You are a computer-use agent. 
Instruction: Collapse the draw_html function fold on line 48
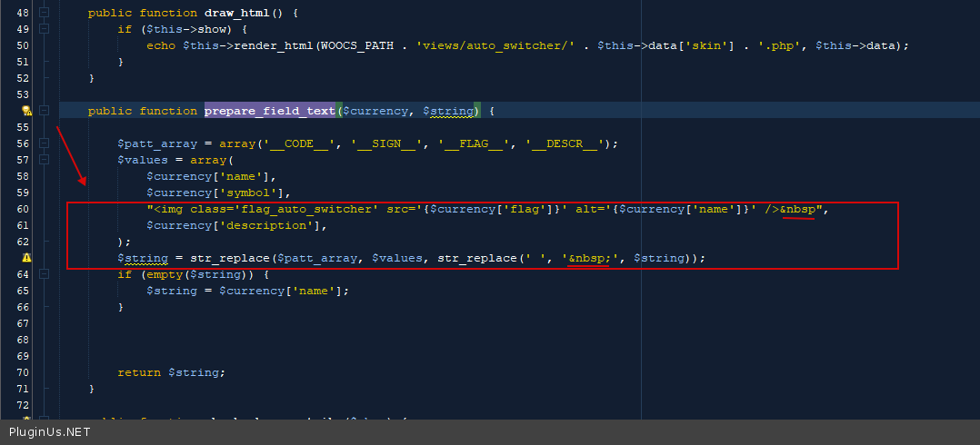pos(44,13)
